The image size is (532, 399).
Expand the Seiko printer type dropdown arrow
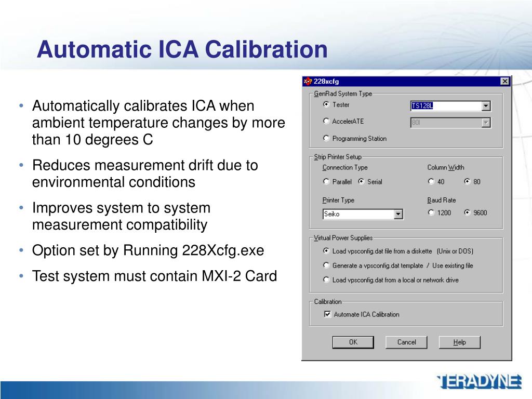pos(398,214)
